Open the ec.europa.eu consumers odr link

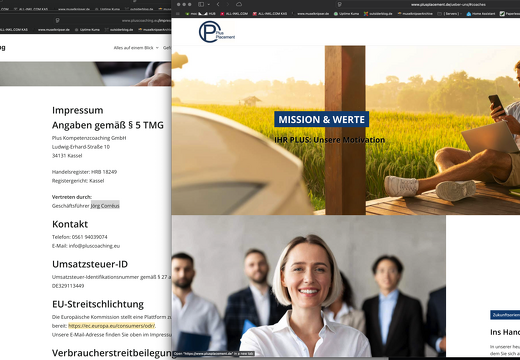(x=112, y=326)
